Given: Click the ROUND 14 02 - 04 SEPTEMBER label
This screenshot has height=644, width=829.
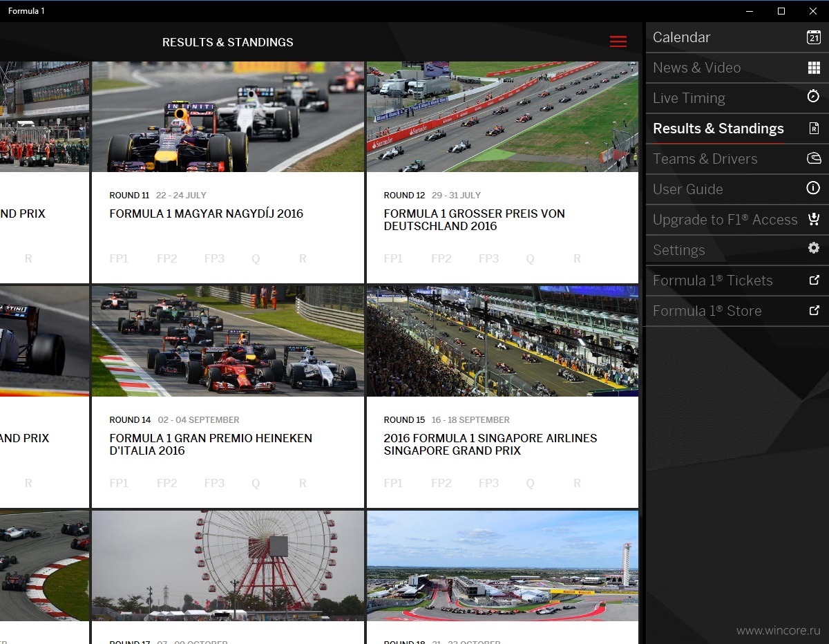Looking at the screenshot, I should tap(174, 419).
